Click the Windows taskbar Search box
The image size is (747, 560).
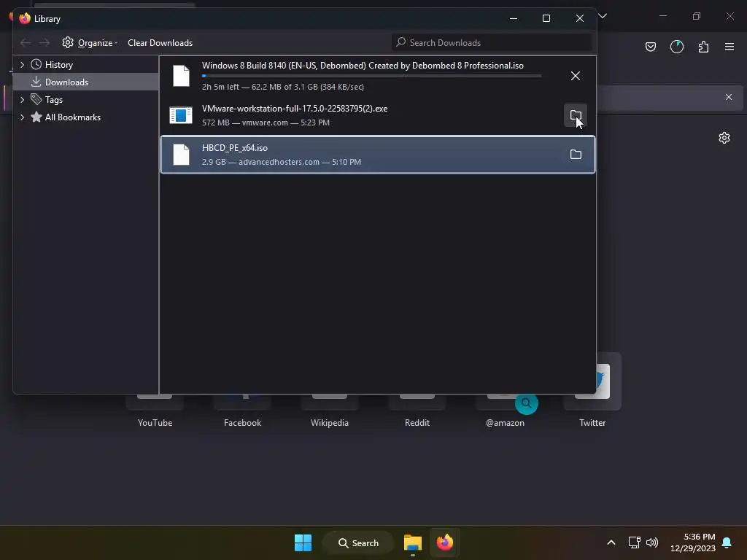[x=358, y=542]
